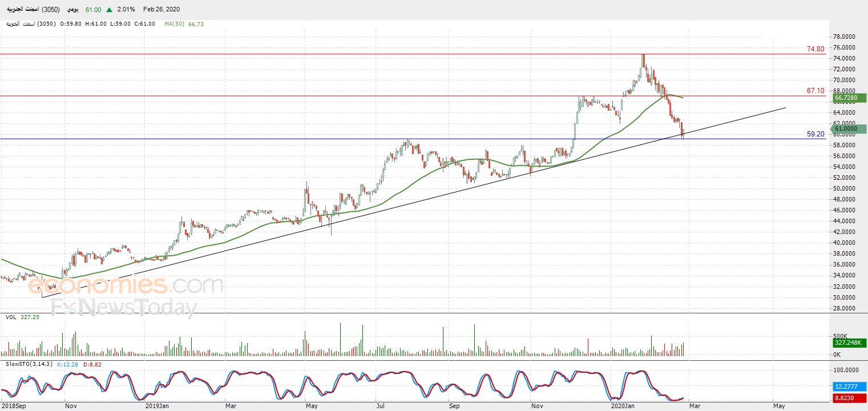Click the 2019Jan label on time axis
868x411 pixels.
click(158, 406)
